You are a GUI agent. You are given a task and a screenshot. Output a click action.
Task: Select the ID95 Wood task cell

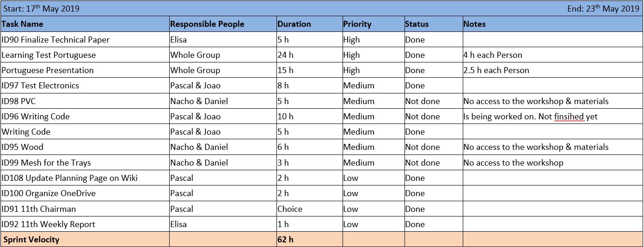pyautogui.click(x=22, y=147)
